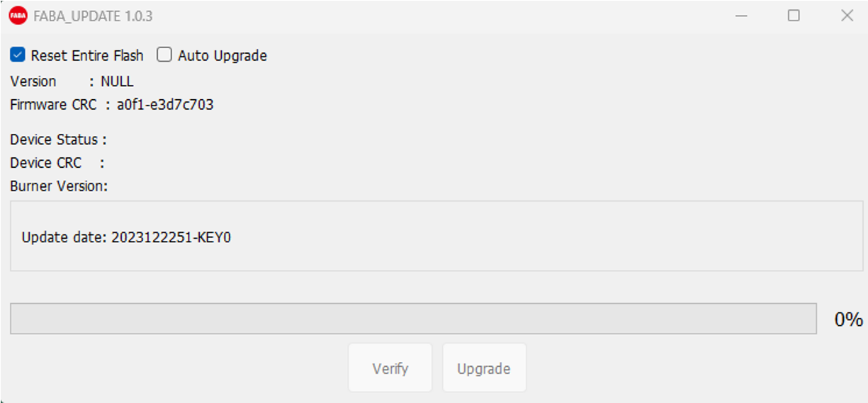Start verification with the Verify button

pos(390,368)
